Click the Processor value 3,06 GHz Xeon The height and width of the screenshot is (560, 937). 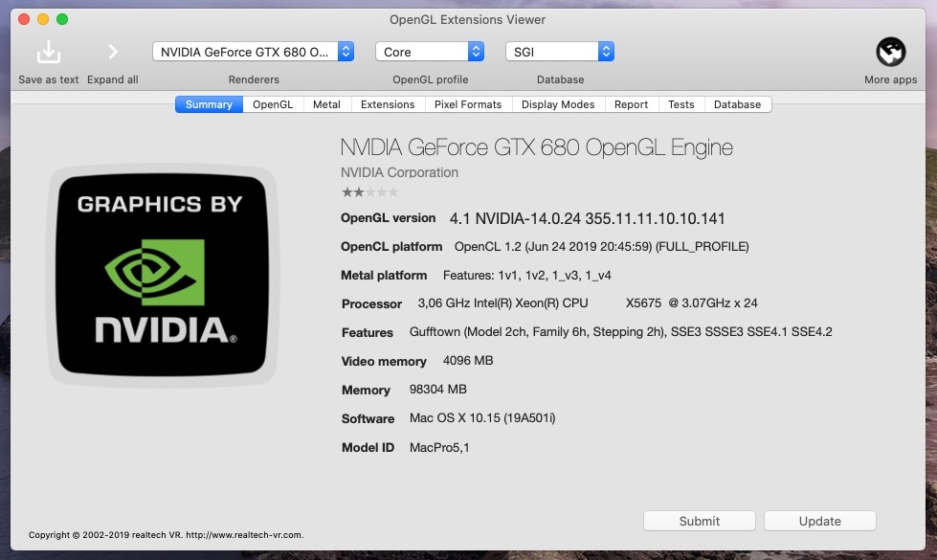588,303
